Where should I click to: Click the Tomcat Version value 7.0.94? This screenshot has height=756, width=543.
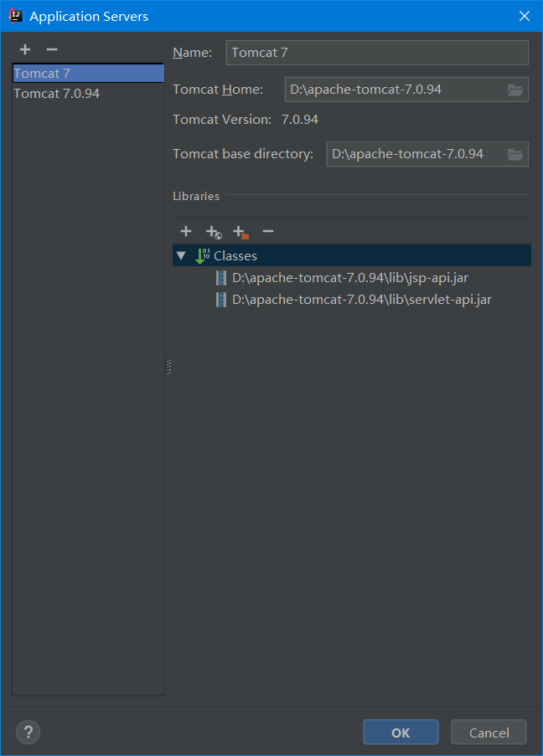tap(300, 120)
